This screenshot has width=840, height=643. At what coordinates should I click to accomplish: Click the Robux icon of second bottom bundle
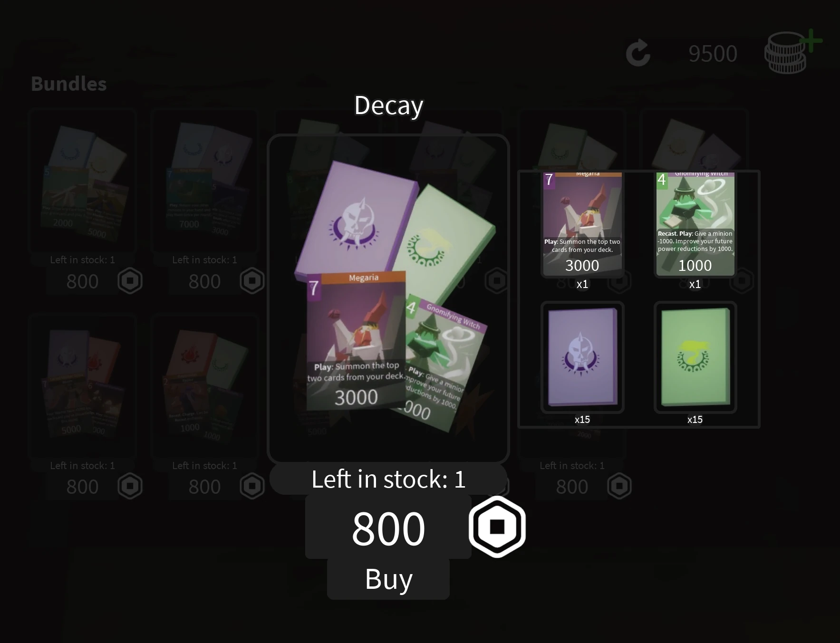tap(252, 486)
